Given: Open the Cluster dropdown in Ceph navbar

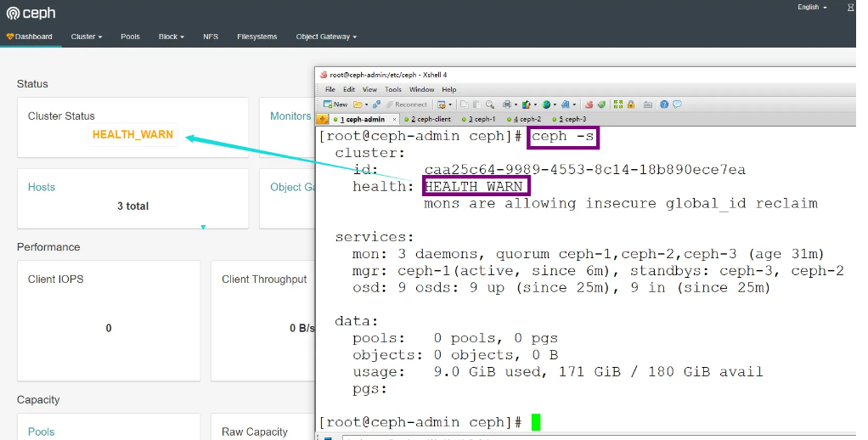Looking at the screenshot, I should point(87,37).
